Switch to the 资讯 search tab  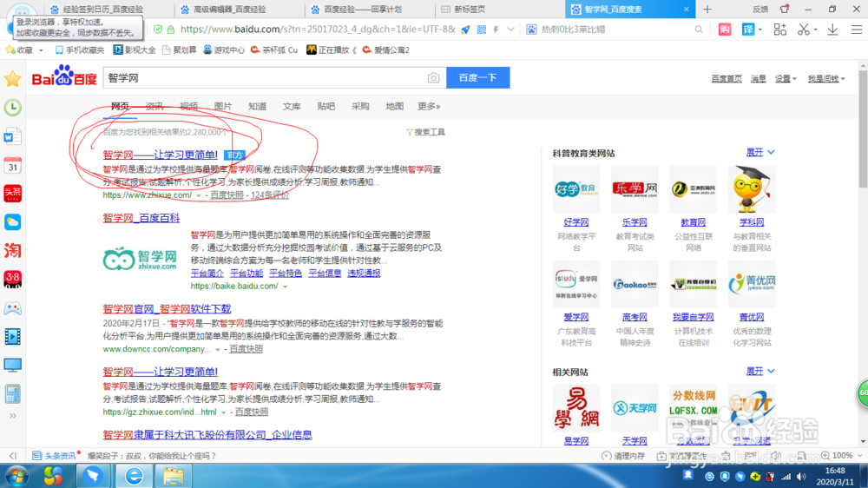[x=154, y=106]
